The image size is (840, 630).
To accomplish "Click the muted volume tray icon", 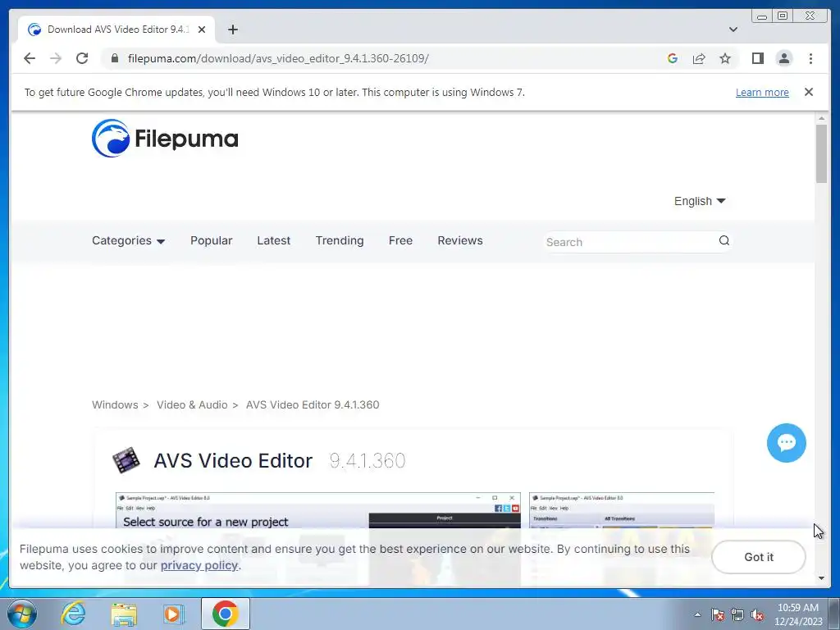I will 757,614.
